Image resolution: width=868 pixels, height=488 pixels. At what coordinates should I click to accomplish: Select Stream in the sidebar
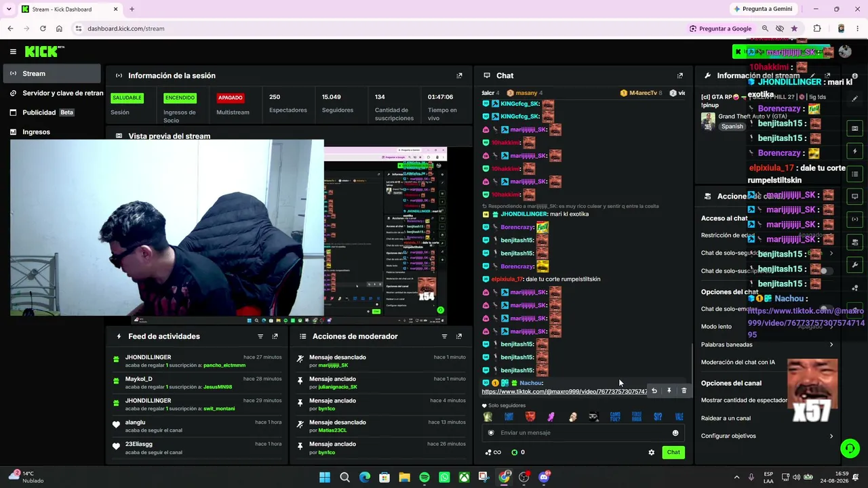tap(51, 73)
